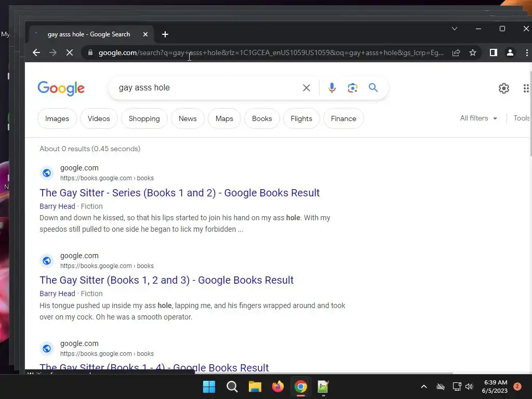532x399 pixels.
Task: Open the Chrome side panel
Action: pos(494,52)
